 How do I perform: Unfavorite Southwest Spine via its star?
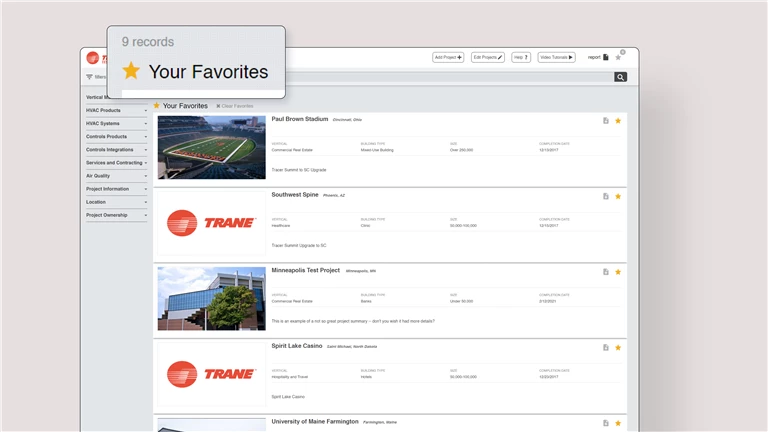tap(618, 196)
